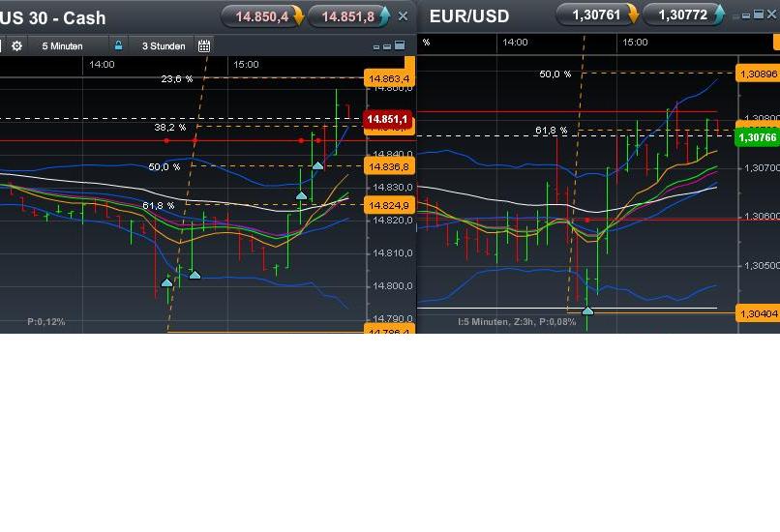Click EUR/USD sell price 1,30761 button
This screenshot has width=780, height=532.
[597, 15]
